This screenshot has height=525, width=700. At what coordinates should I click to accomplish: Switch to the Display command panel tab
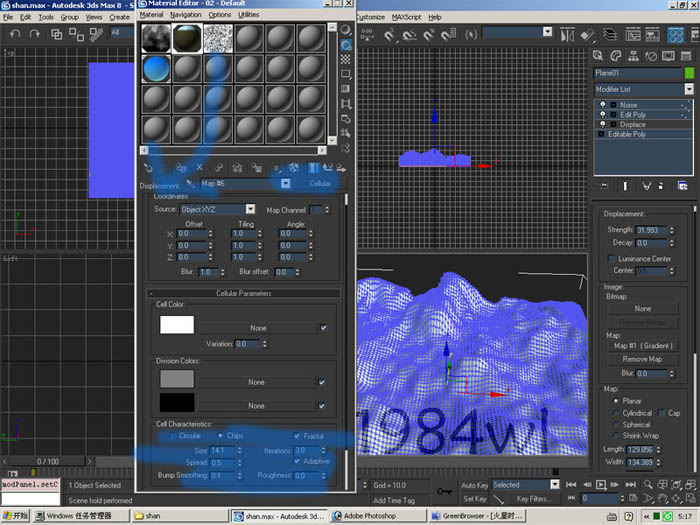pos(668,56)
